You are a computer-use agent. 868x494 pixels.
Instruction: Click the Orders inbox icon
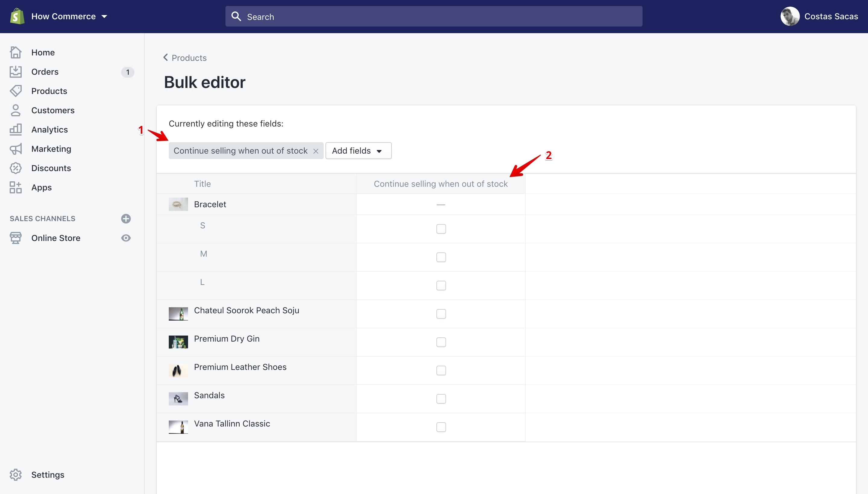pyautogui.click(x=16, y=72)
